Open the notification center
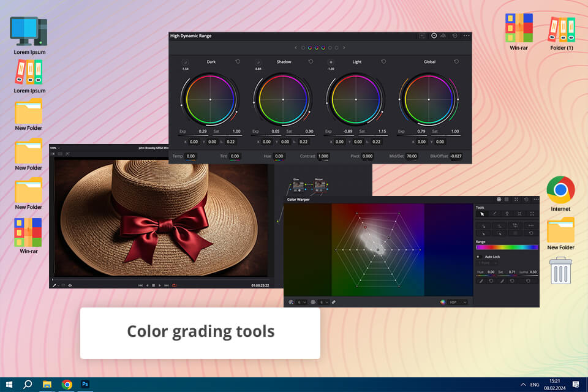 tap(576, 385)
